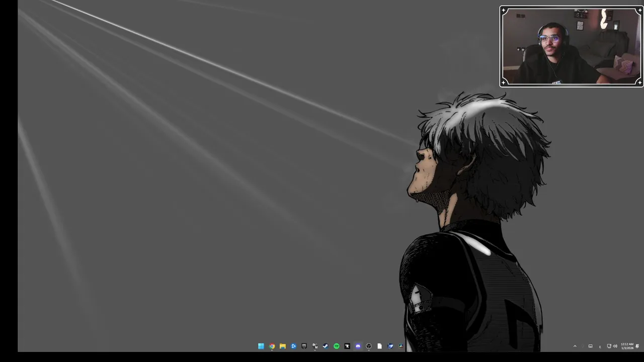Open the Epic Games Launcher
Image resolution: width=644 pixels, height=362 pixels.
pos(304,346)
